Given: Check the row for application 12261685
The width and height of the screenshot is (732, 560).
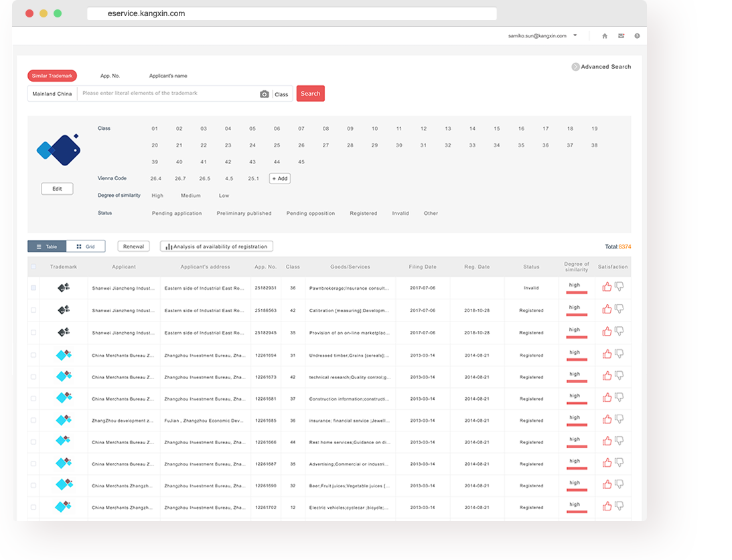Looking at the screenshot, I should 33,421.
